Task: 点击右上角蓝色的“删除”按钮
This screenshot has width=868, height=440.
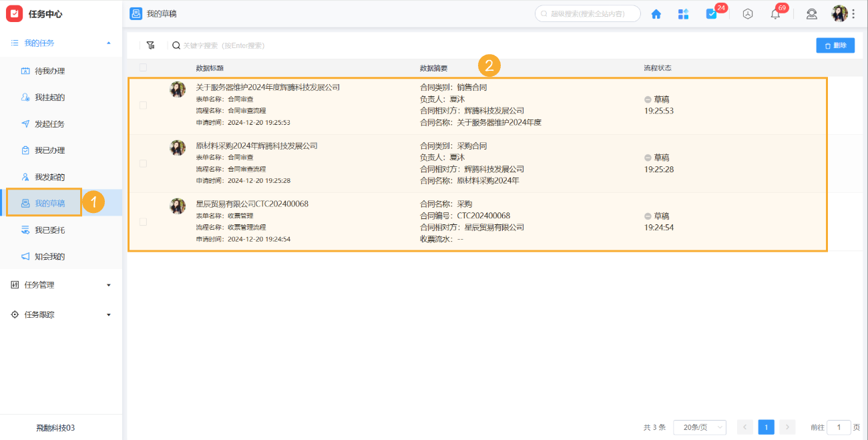Action: coord(835,45)
